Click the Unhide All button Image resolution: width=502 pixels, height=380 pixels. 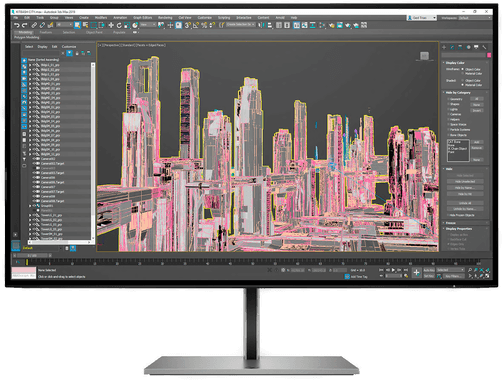tap(465, 203)
